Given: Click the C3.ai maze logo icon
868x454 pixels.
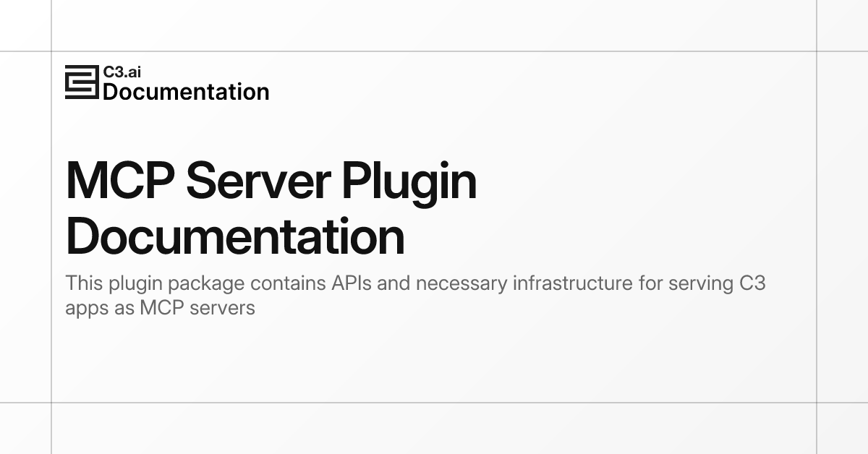Looking at the screenshot, I should click(x=82, y=82).
